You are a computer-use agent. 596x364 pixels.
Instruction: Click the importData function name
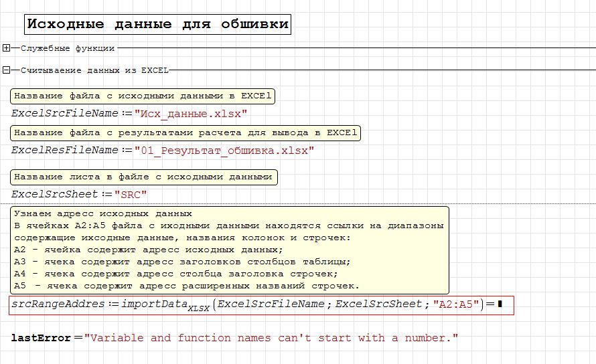click(x=155, y=304)
